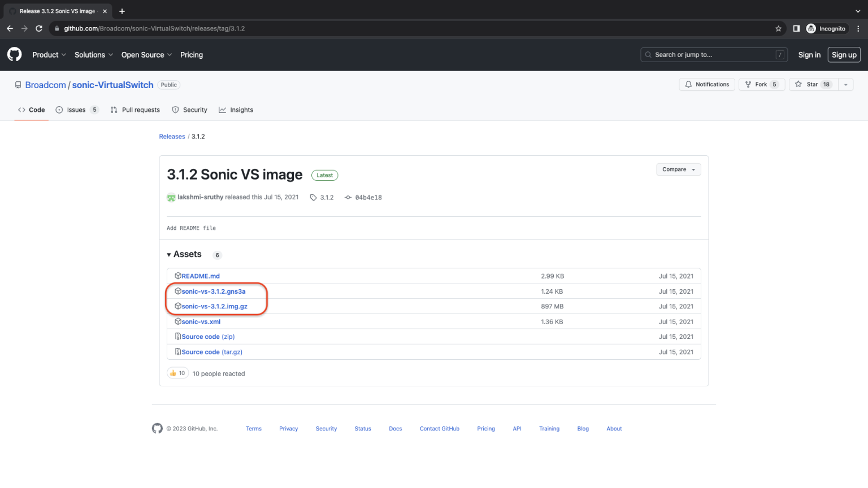Expand the Product menu

coord(49,55)
